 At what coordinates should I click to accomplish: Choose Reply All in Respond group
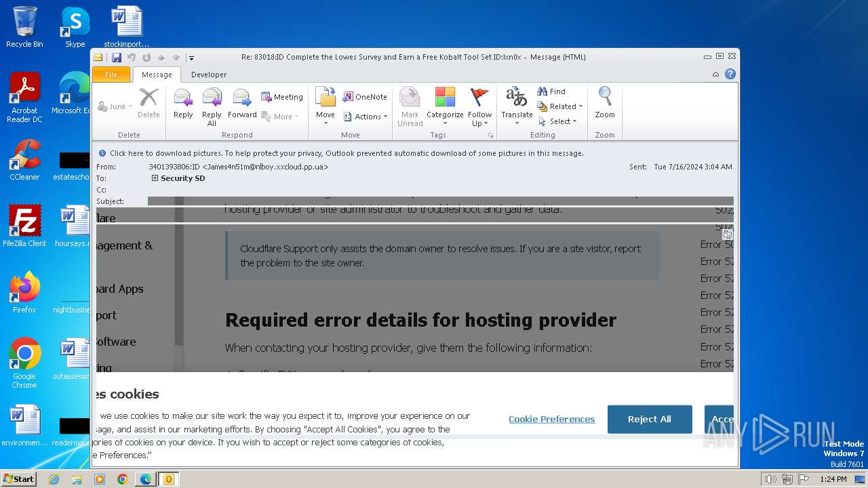(212, 107)
